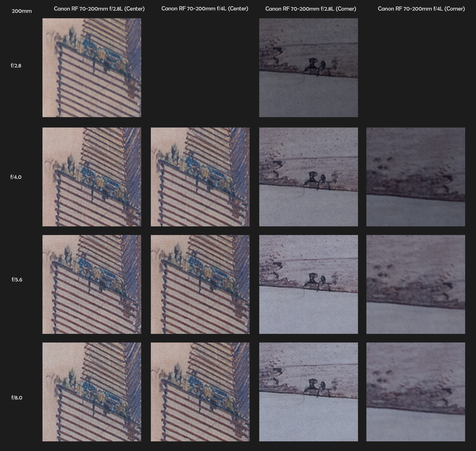This screenshot has width=476, height=451.
Task: Click the f/2.8L center crop at f/8.0
Action: tap(92, 392)
